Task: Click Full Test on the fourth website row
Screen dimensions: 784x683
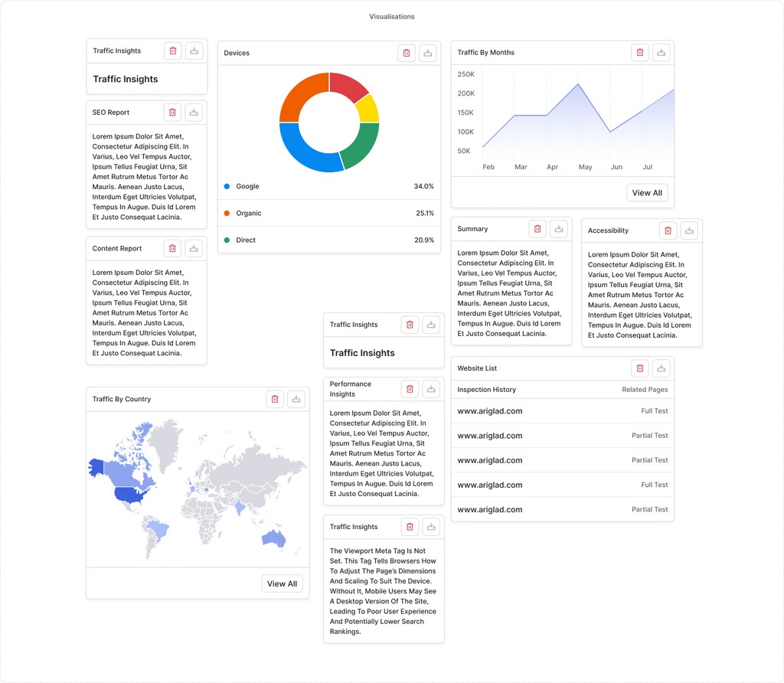Action: 653,484
